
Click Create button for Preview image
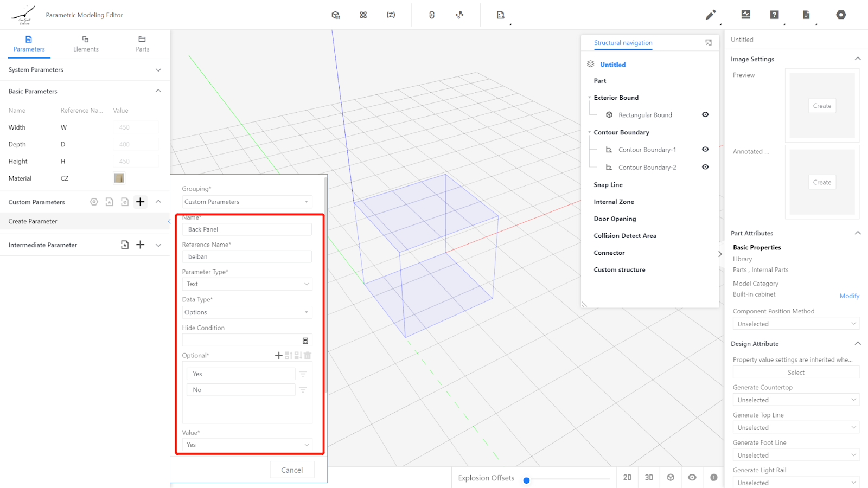click(x=822, y=106)
